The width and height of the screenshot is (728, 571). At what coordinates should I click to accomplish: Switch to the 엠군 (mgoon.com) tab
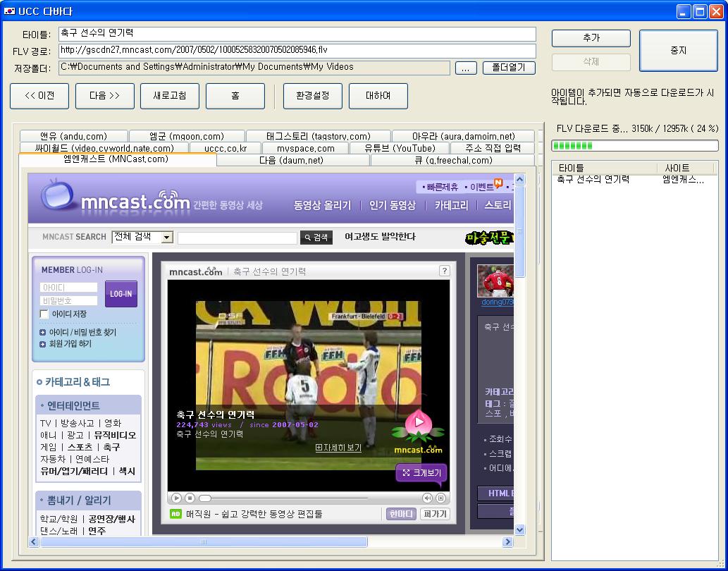click(187, 136)
